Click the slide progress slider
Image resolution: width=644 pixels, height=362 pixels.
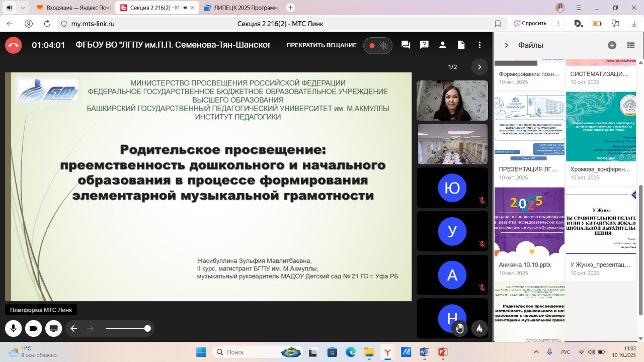pos(126,328)
